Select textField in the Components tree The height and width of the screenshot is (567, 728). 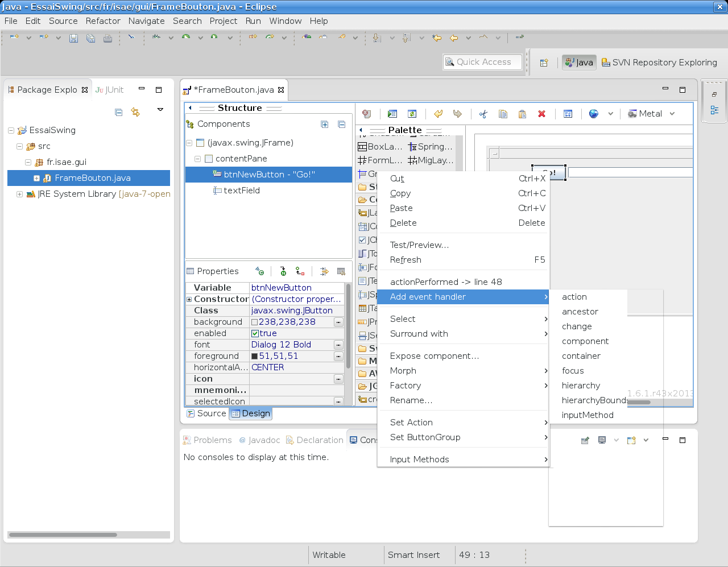pos(242,191)
